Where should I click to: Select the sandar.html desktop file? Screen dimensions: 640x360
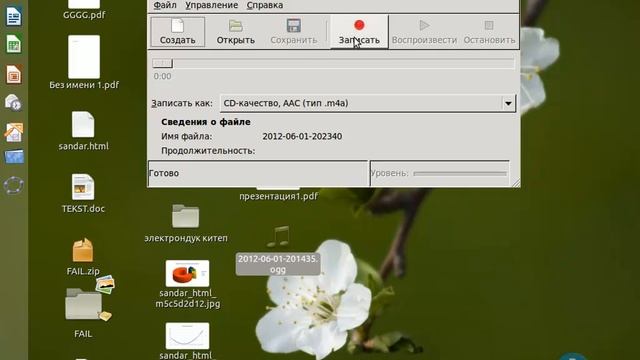pyautogui.click(x=83, y=131)
